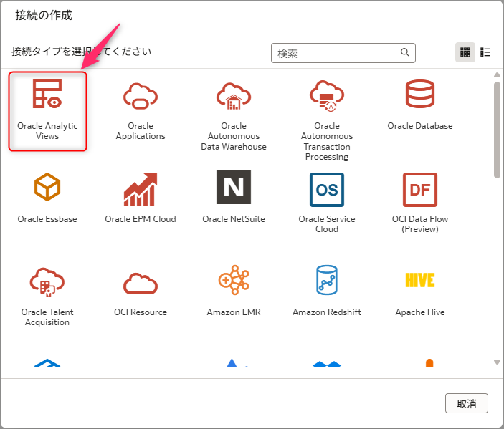Click the 'Oracle NetSuite' label
This screenshot has width=504, height=429.
[x=234, y=219]
